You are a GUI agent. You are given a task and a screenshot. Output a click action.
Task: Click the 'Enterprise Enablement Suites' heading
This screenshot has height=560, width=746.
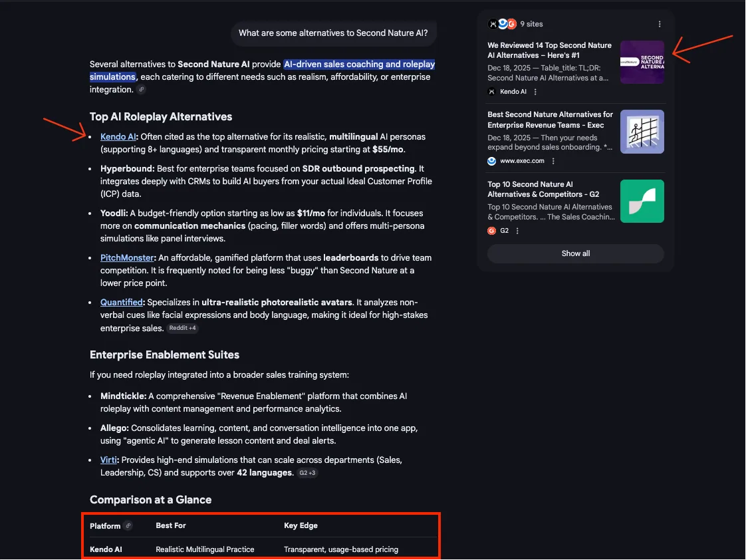click(165, 355)
